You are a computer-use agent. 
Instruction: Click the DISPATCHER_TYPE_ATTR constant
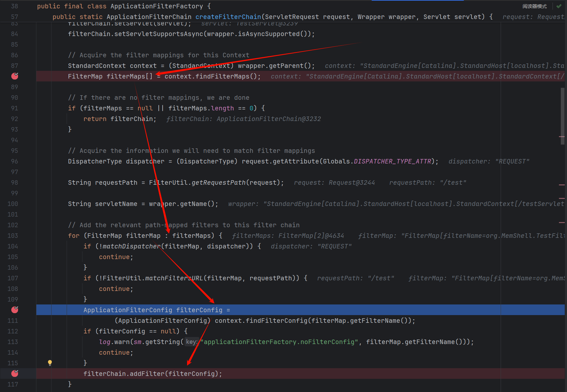tap(392, 161)
